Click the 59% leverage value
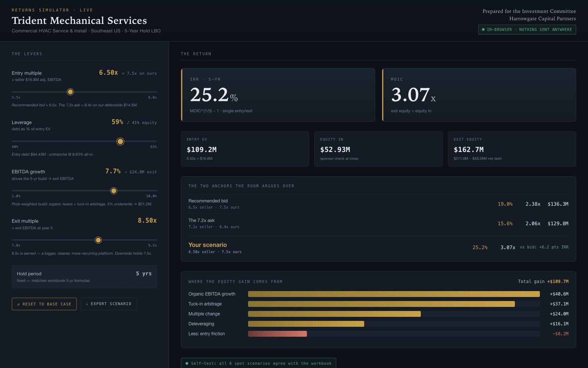The height and width of the screenshot is (368, 588). click(x=118, y=122)
